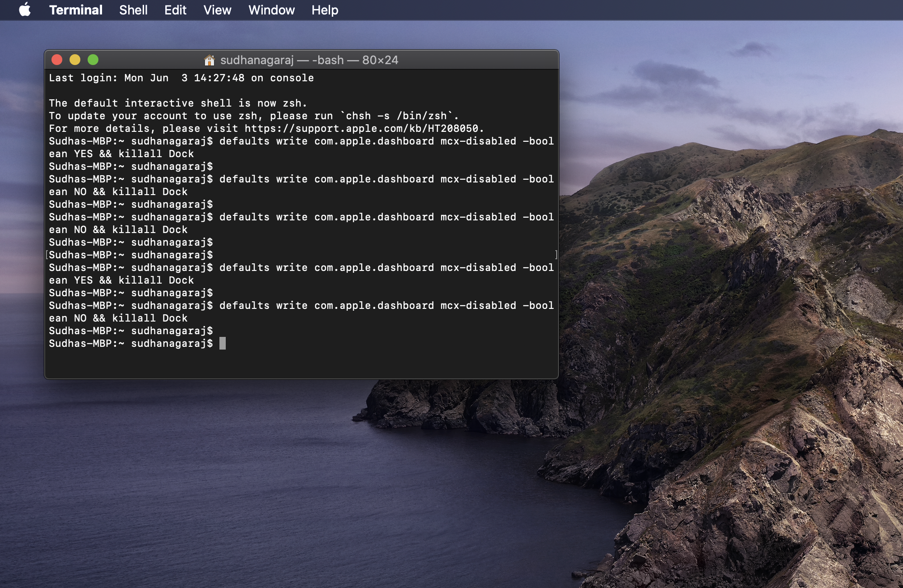Click the Apple support URL HT208050

[361, 129]
